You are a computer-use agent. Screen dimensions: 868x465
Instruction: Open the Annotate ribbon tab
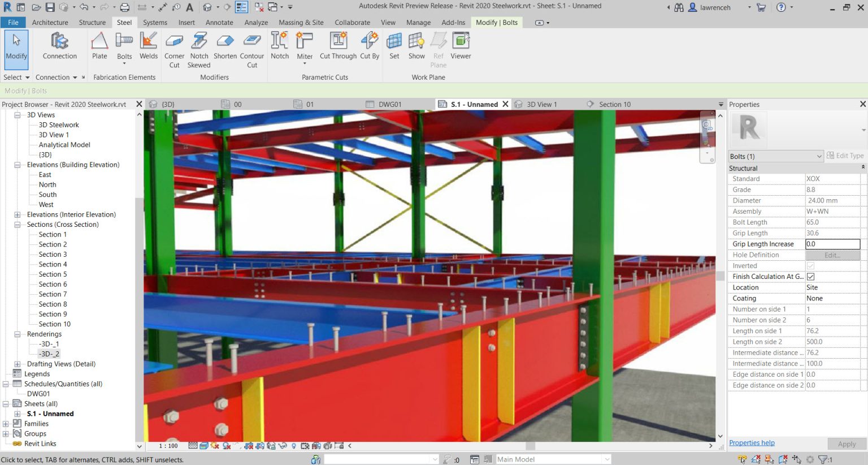point(219,23)
